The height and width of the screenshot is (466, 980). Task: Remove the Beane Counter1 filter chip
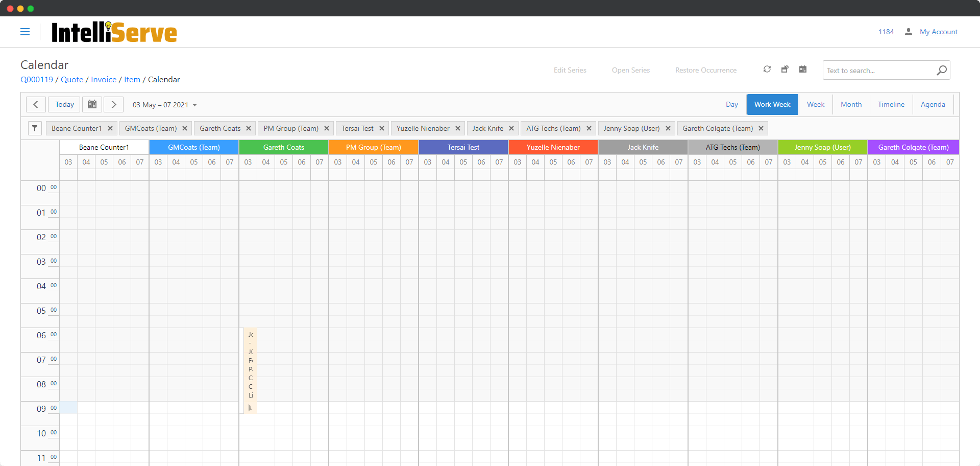110,128
